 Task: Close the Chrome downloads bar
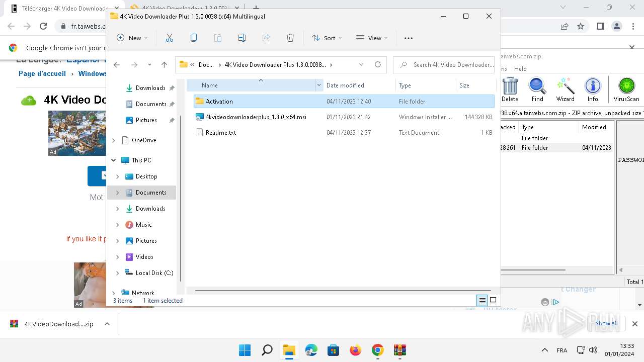[635, 324]
